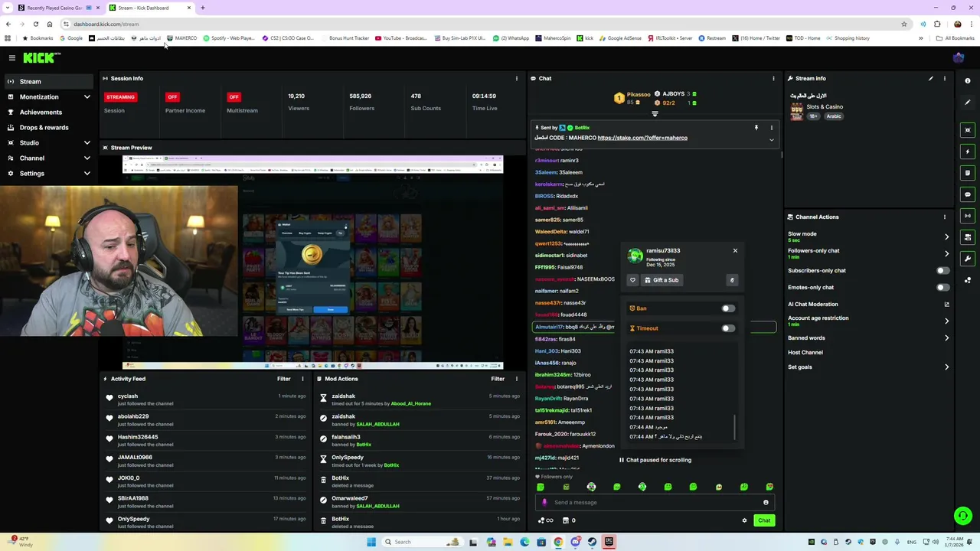The height and width of the screenshot is (551, 980).
Task: Toggle the Timeout switch on user card
Action: 727,328
